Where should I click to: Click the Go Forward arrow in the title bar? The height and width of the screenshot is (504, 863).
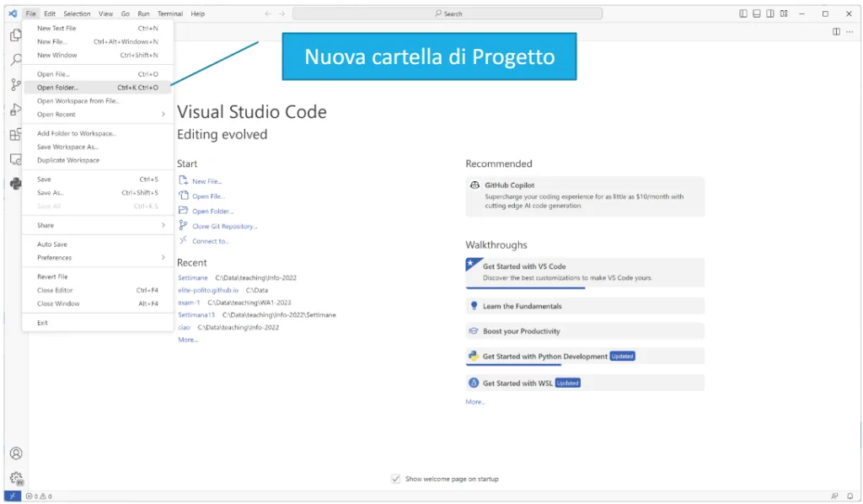click(x=281, y=13)
